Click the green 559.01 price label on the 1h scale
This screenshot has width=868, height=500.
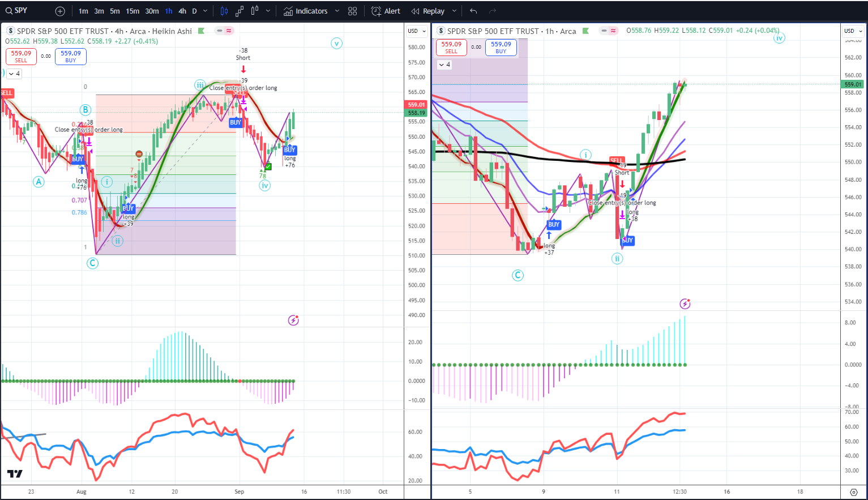pos(853,84)
